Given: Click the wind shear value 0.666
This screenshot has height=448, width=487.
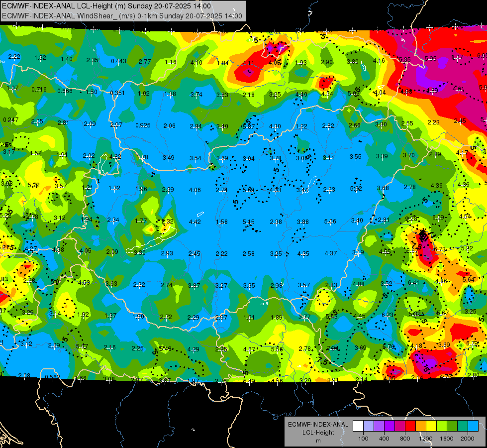Looking at the screenshot, I should coord(65,91).
